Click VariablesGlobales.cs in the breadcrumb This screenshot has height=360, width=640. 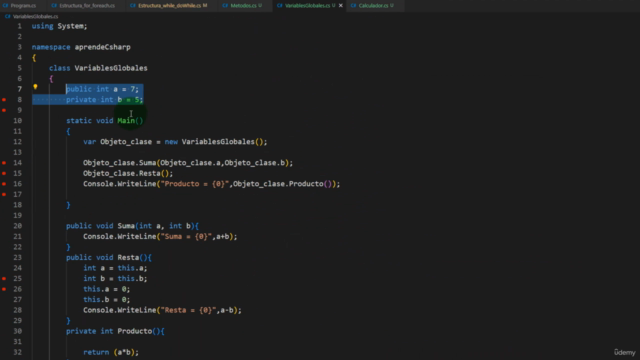tap(36, 17)
